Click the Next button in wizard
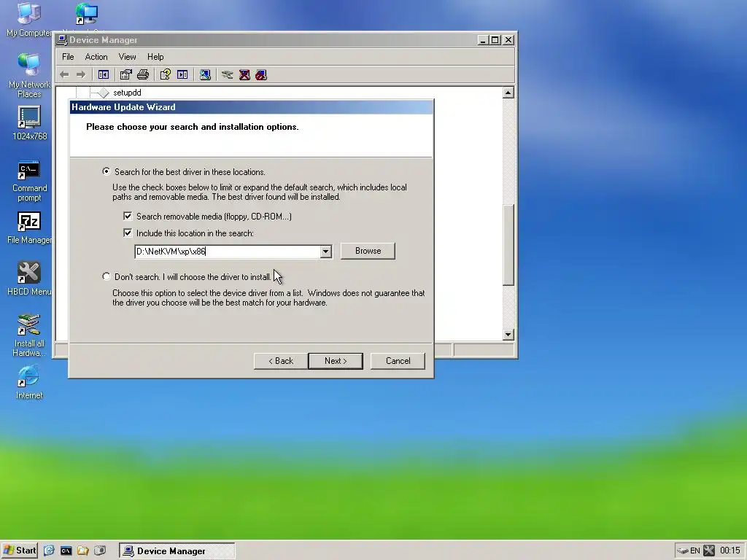Image resolution: width=747 pixels, height=560 pixels. point(336,361)
